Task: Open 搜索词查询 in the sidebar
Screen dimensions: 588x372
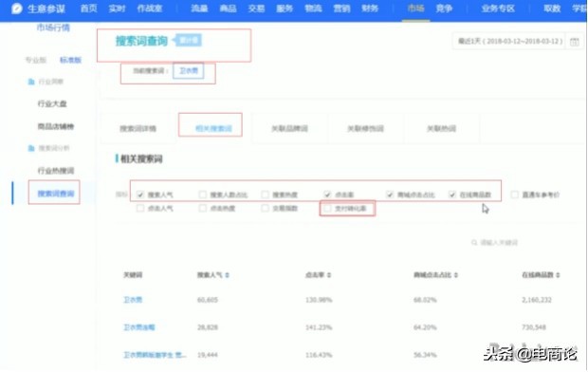Action: [56, 194]
